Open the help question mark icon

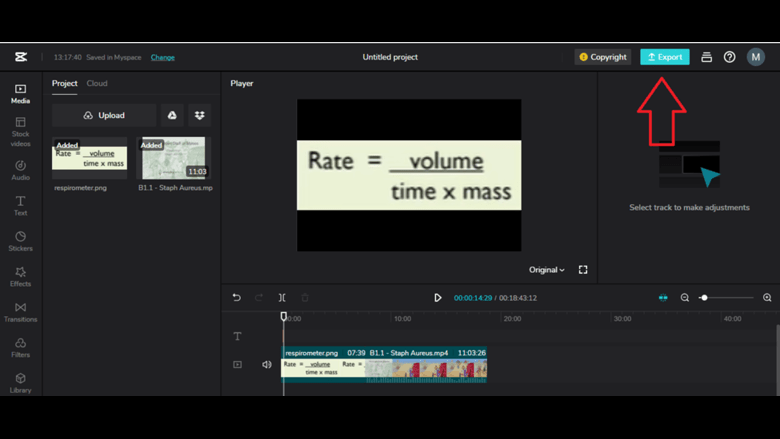tap(730, 57)
